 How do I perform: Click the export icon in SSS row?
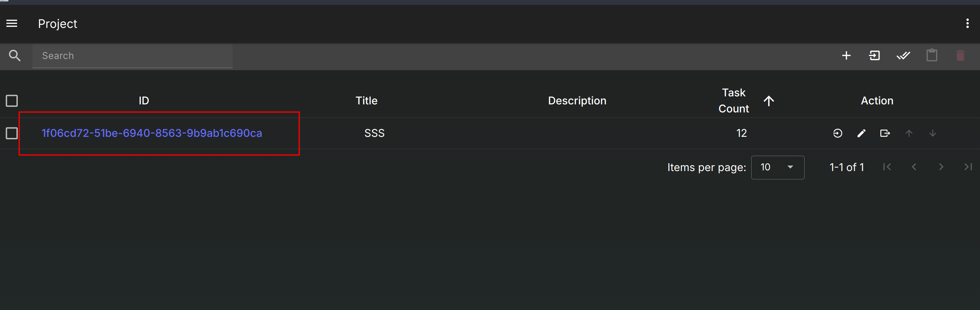[x=885, y=133]
